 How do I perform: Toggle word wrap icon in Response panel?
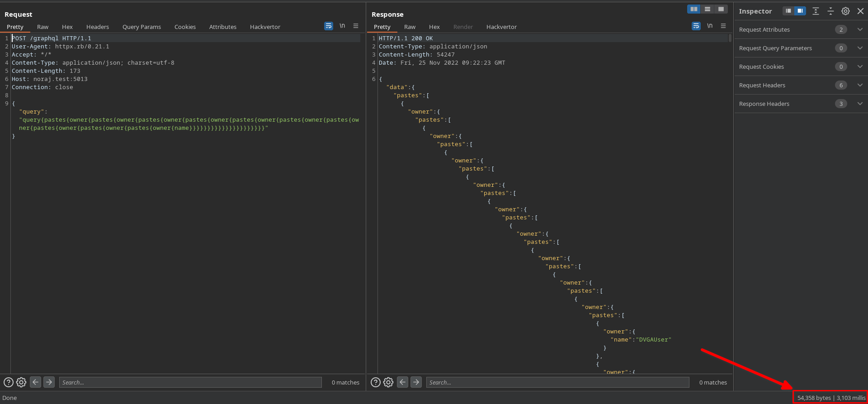[696, 26]
